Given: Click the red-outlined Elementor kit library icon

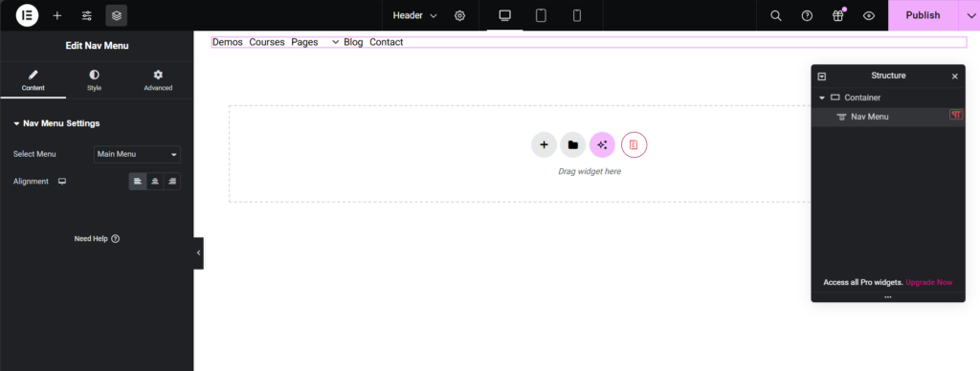Looking at the screenshot, I should tap(635, 145).
